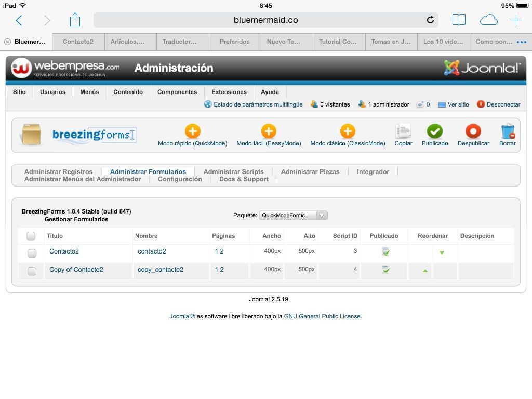Screen dimensions: 532x399
Task: Open Administrar Piezas section
Action: click(x=310, y=171)
